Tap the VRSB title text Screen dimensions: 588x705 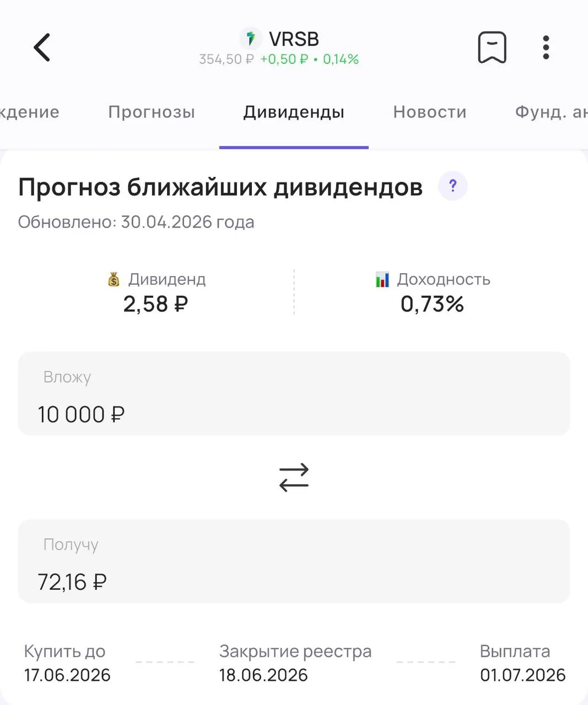pyautogui.click(x=294, y=39)
